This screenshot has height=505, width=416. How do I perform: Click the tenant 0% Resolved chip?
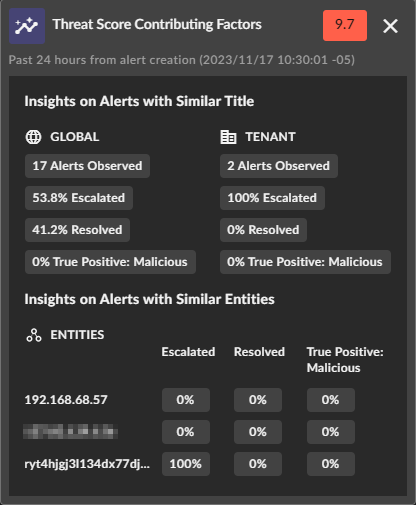[263, 230]
